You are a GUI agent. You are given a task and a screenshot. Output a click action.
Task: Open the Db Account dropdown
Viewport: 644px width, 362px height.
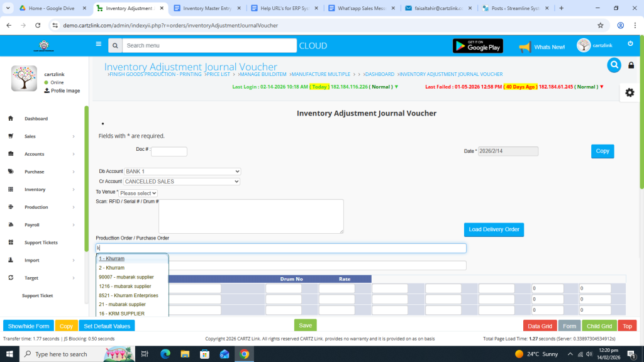coord(182,172)
